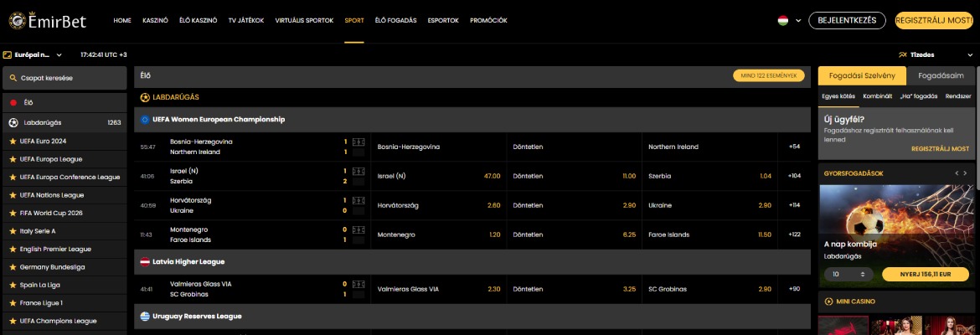Open the Élő Fogadás menu item
The width and height of the screenshot is (980, 335).
(395, 21)
